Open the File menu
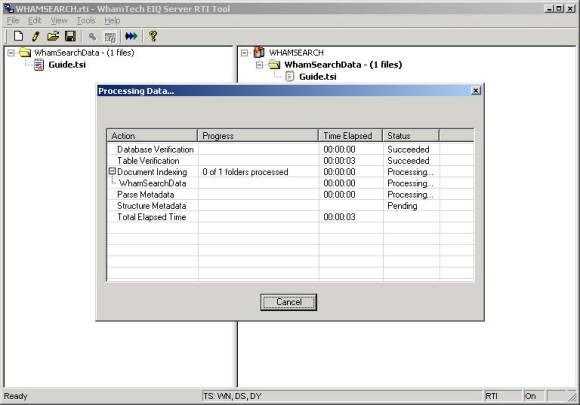The image size is (580, 405). (13, 20)
